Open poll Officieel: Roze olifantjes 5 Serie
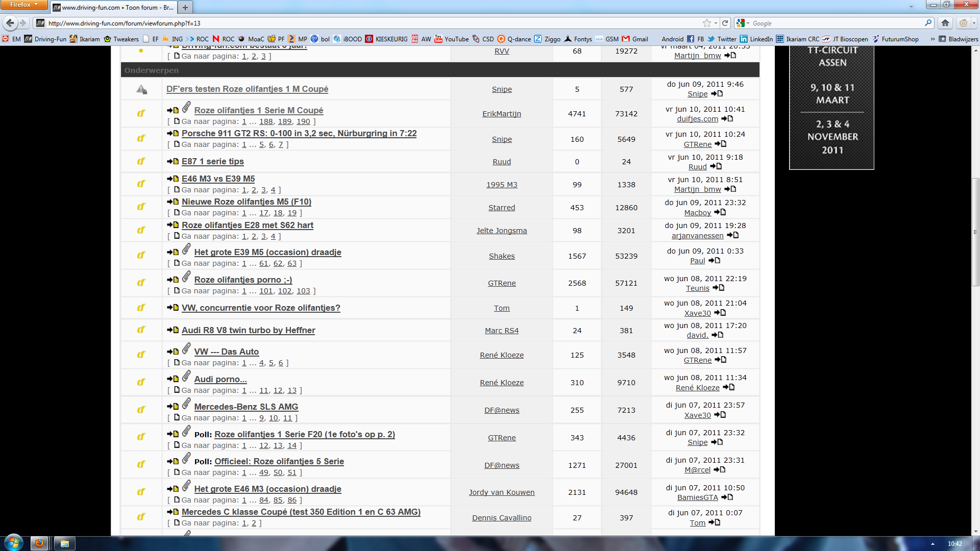Screen dimensions: 980x551 click(279, 461)
